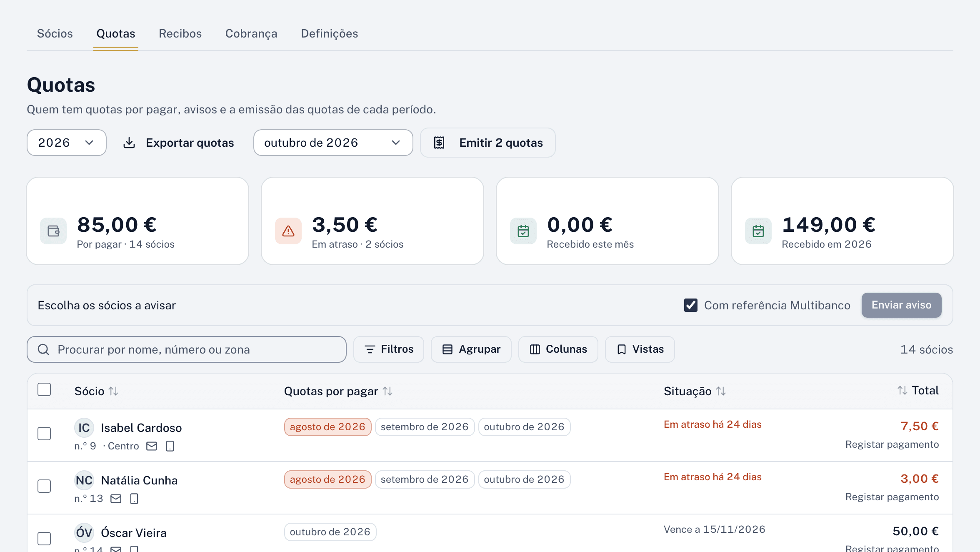Select Isabel Cardoso's row checkbox
The height and width of the screenshot is (552, 980).
(x=44, y=434)
